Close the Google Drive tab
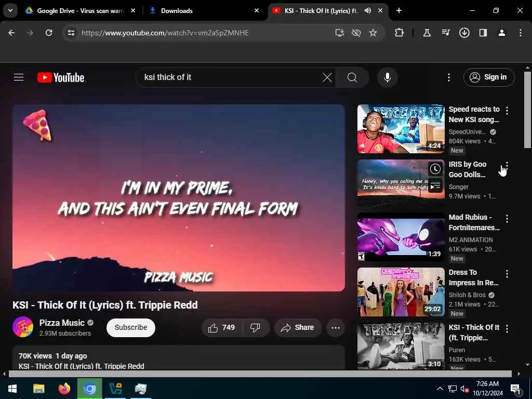This screenshot has height=399, width=532. (133, 10)
